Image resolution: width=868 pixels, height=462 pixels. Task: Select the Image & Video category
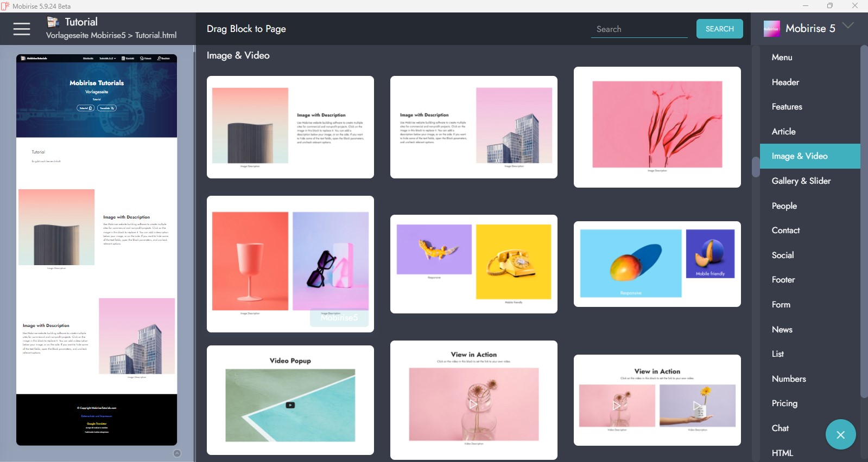(810, 156)
